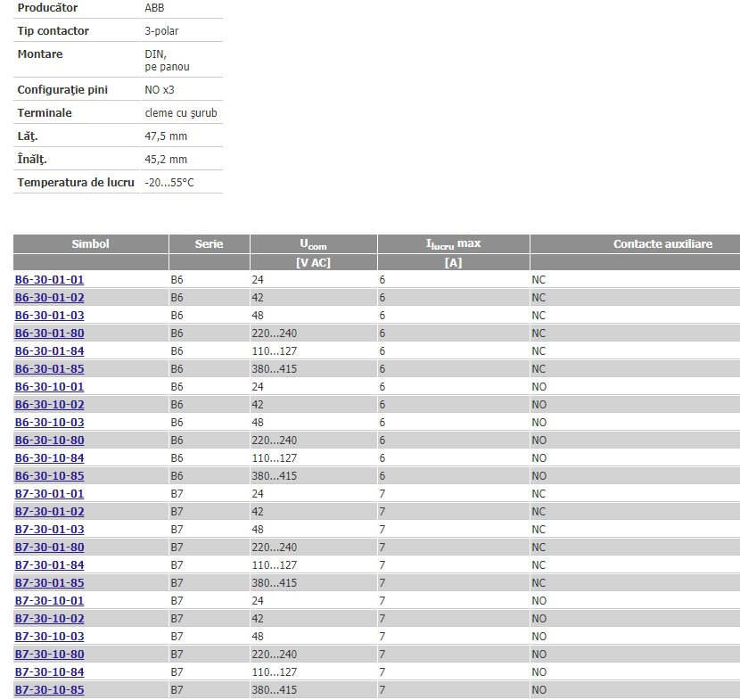Viewport: 740px width, 700px height.
Task: Go to the B7-30-01-84 contactor page
Action: pos(50,565)
